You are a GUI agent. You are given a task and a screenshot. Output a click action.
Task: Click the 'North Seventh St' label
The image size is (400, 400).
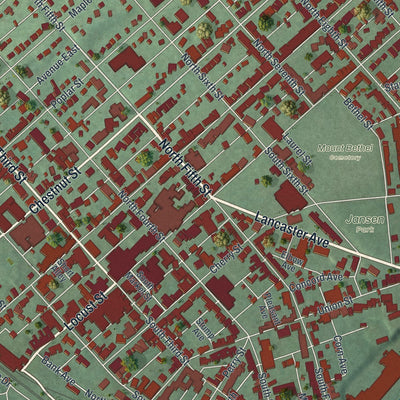click(279, 67)
